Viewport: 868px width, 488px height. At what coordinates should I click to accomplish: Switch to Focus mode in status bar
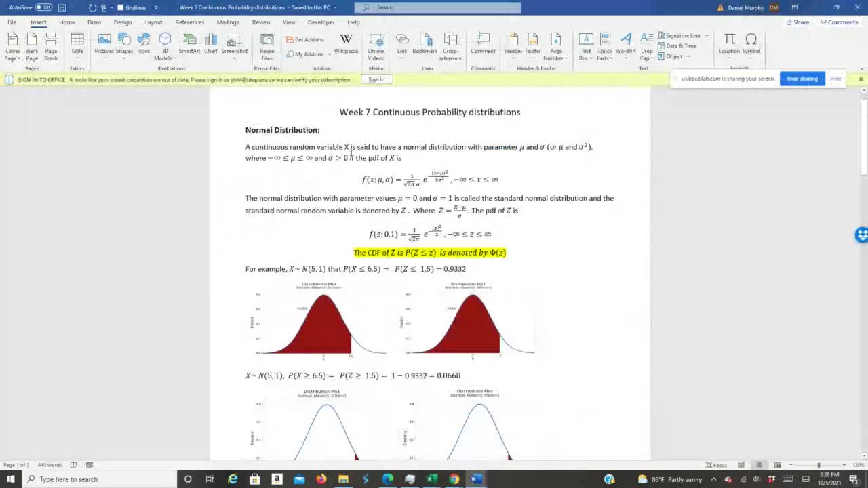point(716,465)
